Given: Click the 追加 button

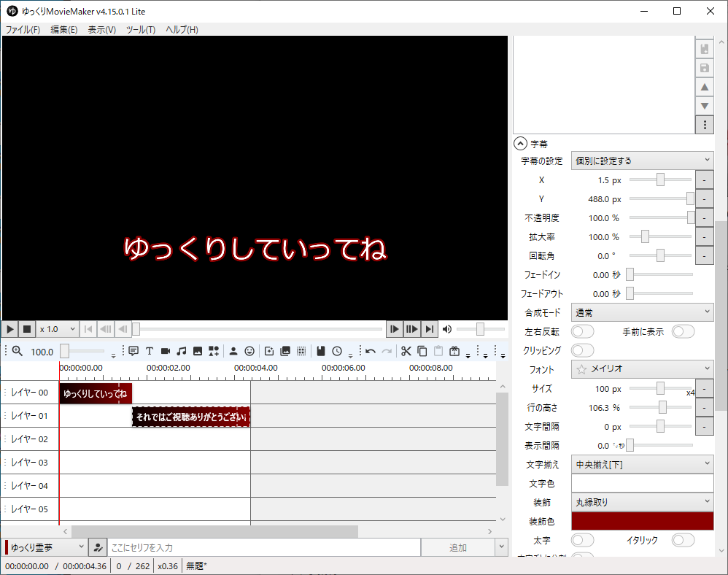Looking at the screenshot, I should (457, 548).
